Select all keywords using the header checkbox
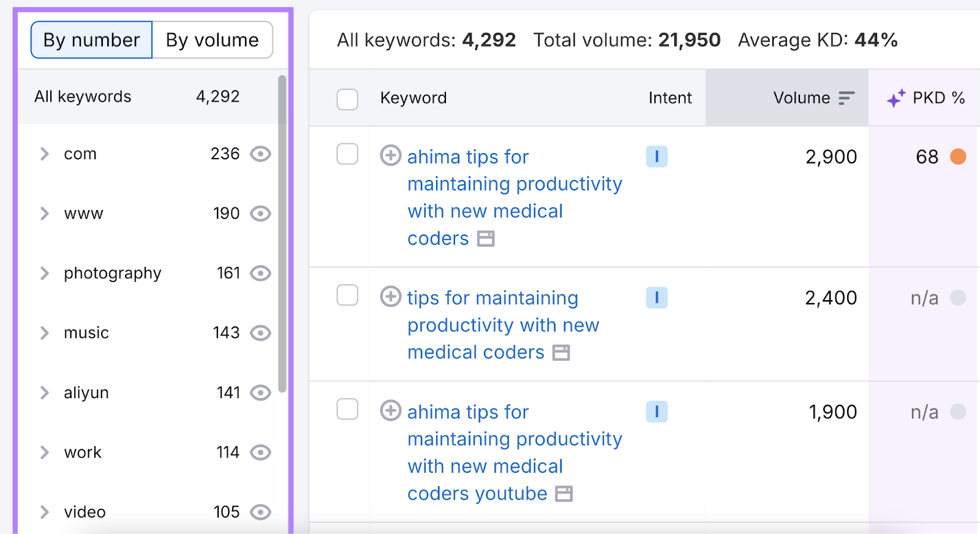Image resolution: width=980 pixels, height=534 pixels. (x=347, y=99)
